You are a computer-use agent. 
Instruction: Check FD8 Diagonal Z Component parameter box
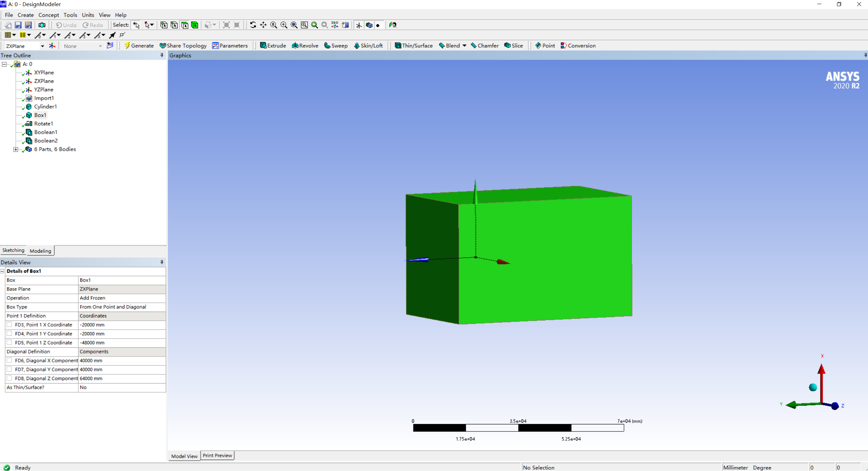click(x=10, y=378)
